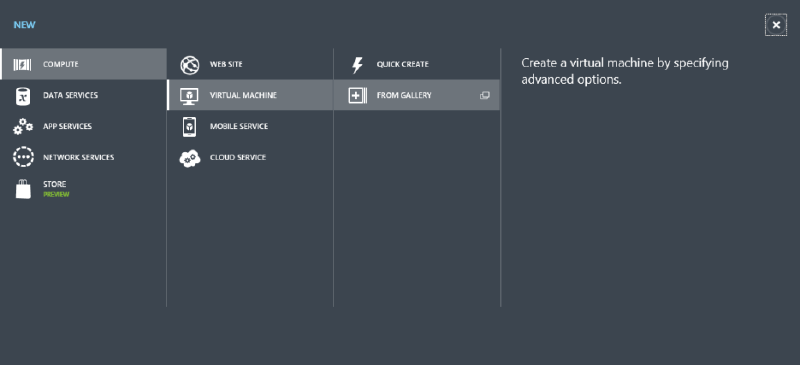Screen dimensions: 800x365
Task: Click the Compute barcode icon
Action: 22,64
